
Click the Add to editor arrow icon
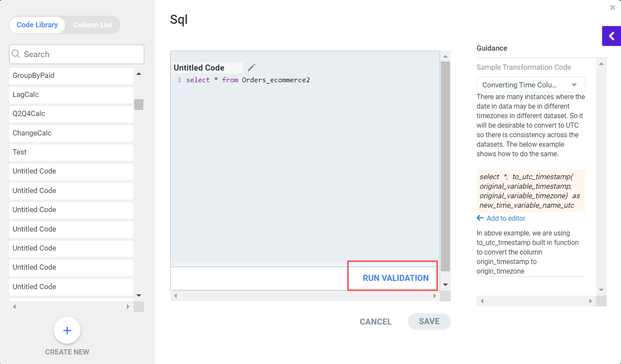click(x=480, y=218)
